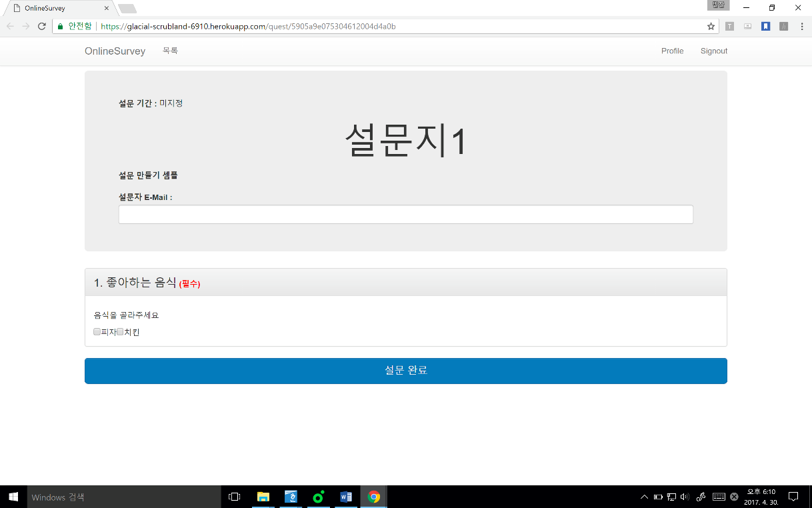Click the volume speaker tray icon
The height and width of the screenshot is (508, 812).
[x=685, y=497]
